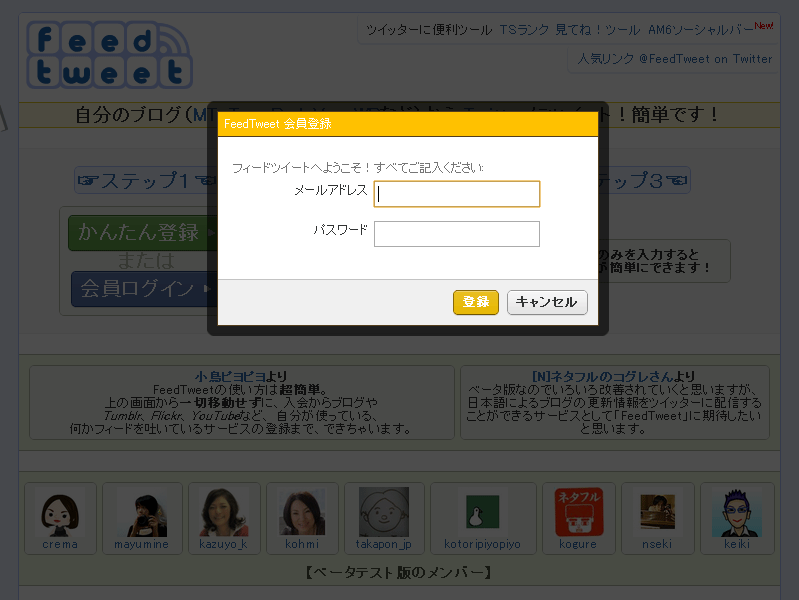Click the green かんたん登録 button
This screenshot has width=799, height=600.
[143, 232]
